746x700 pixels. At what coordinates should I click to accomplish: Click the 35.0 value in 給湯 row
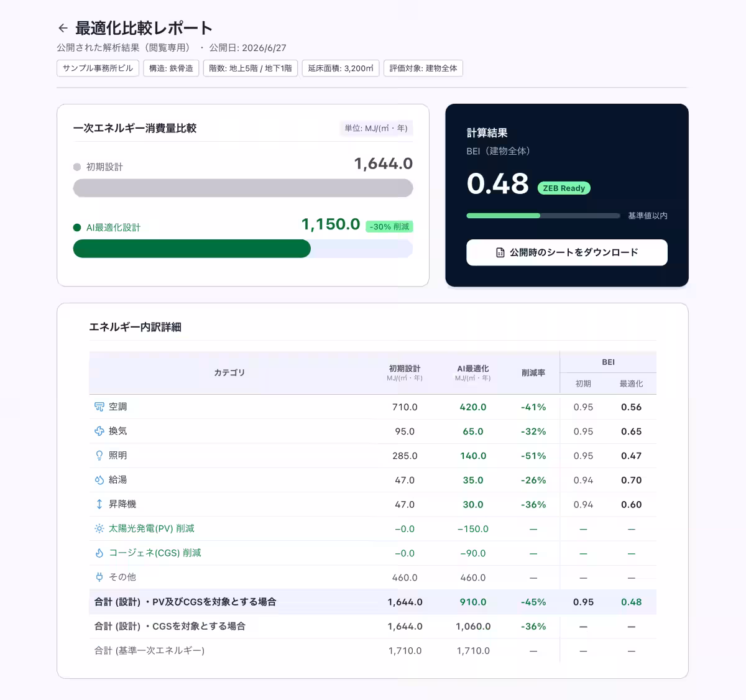coord(473,480)
